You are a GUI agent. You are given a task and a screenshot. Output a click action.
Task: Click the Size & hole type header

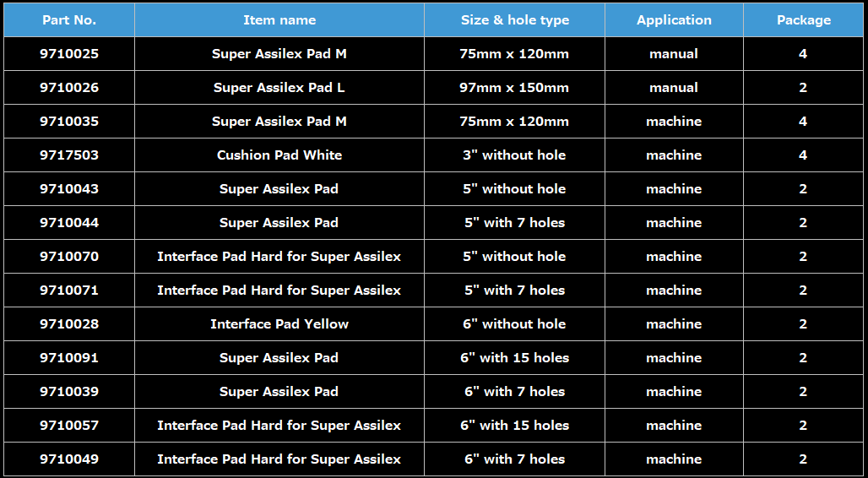click(515, 20)
